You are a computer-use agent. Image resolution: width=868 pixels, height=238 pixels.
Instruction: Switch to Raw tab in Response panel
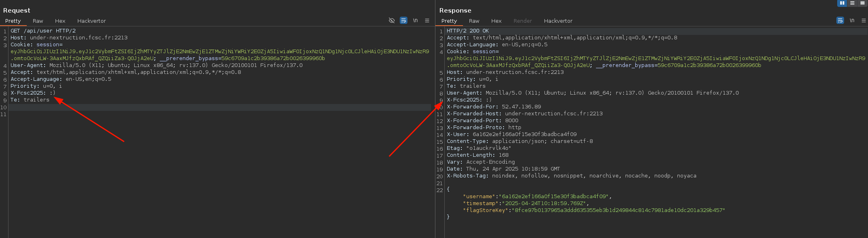pos(474,21)
